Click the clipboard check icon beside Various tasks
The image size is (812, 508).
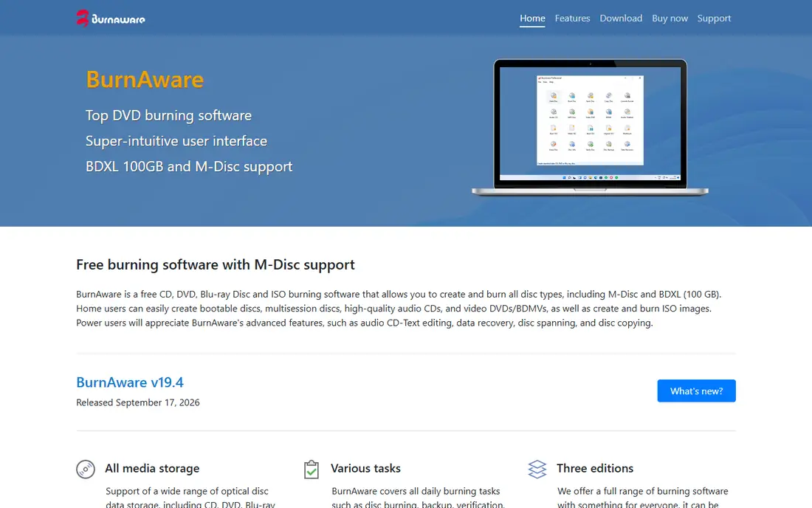[312, 469]
